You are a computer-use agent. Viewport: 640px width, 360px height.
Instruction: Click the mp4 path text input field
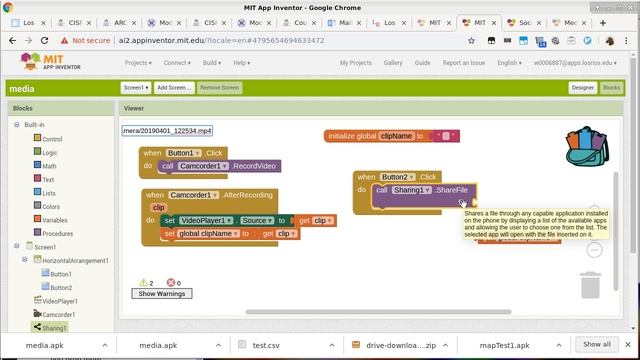pos(167,131)
